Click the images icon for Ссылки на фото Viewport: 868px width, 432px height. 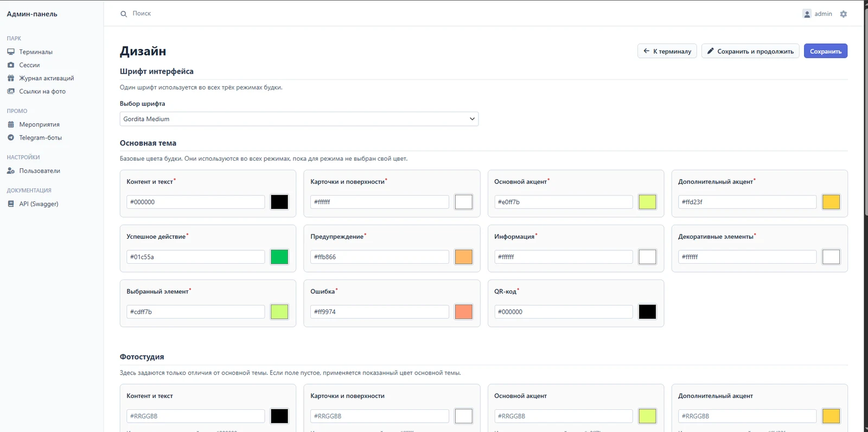[x=11, y=91]
